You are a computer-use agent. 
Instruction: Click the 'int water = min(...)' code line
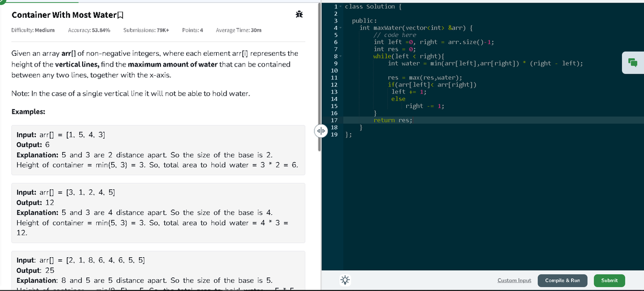click(x=486, y=63)
